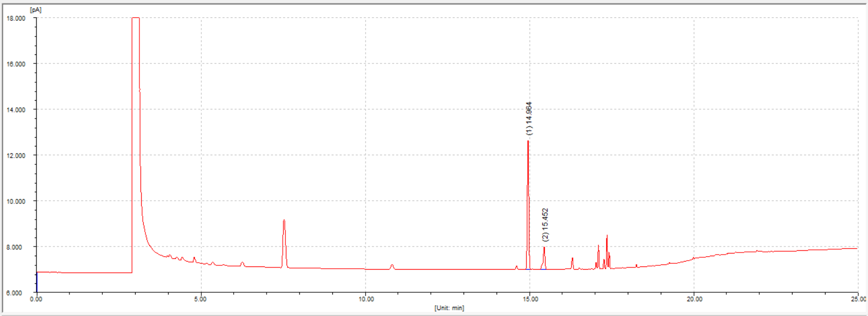Viewport: 868px width, 316px height.
Task: Click the "[Unit: min]" x-axis label
Action: tap(449, 308)
